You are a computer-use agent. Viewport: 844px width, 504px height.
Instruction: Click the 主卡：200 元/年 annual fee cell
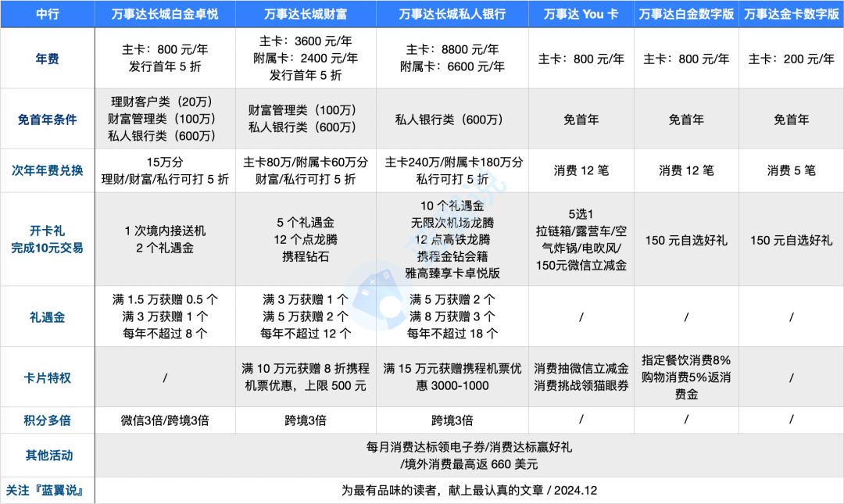click(791, 59)
